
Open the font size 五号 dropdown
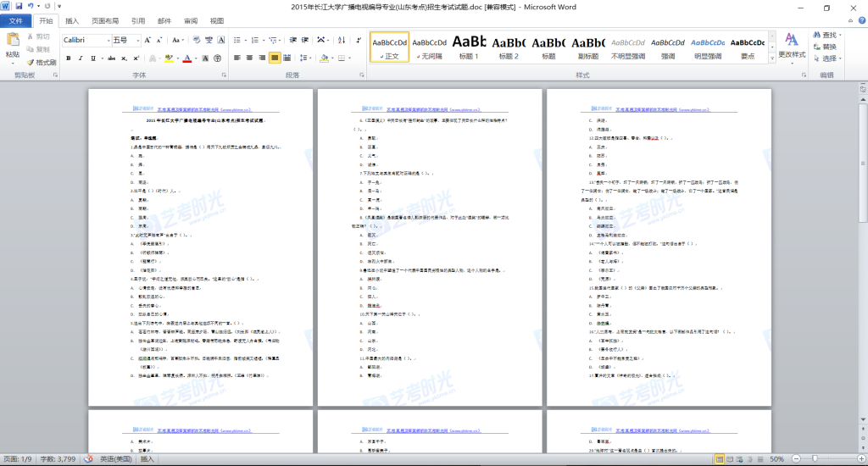tap(136, 40)
